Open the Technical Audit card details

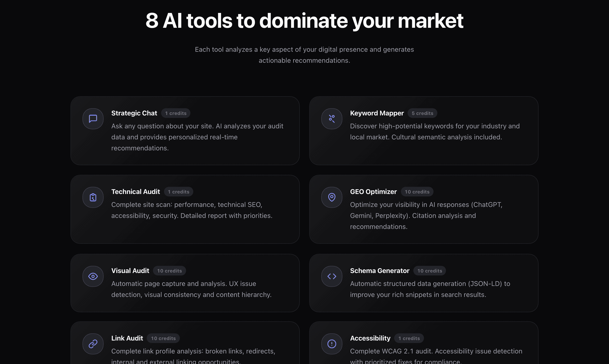(185, 209)
